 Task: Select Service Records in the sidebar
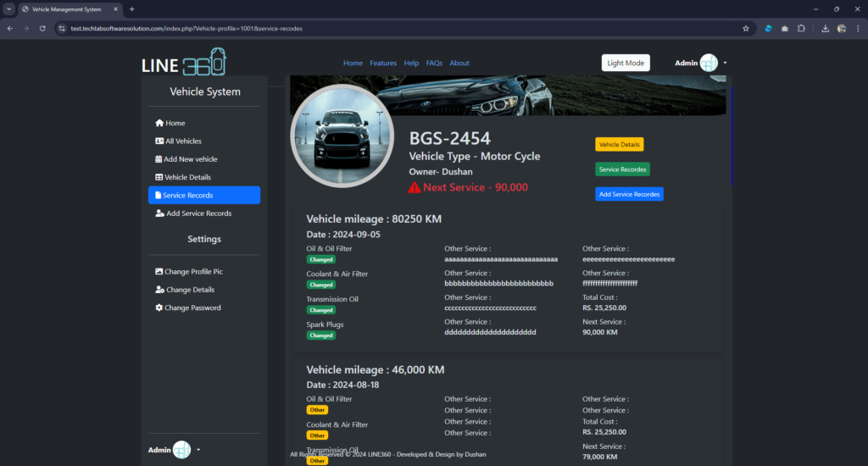click(x=204, y=196)
